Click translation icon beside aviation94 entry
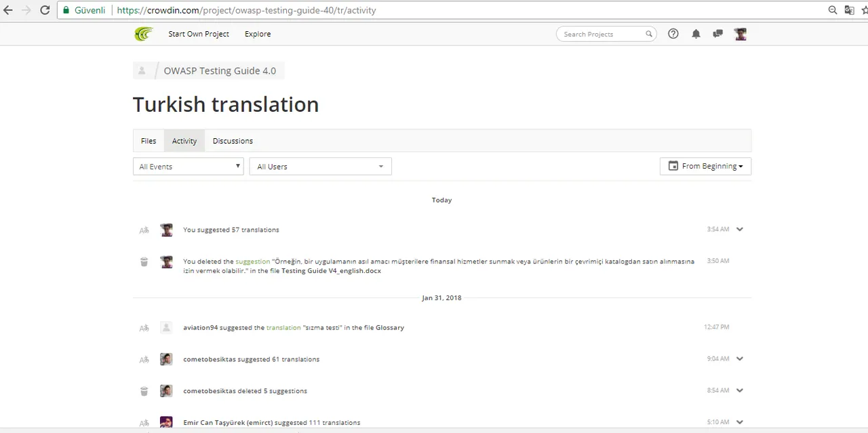 pos(144,328)
